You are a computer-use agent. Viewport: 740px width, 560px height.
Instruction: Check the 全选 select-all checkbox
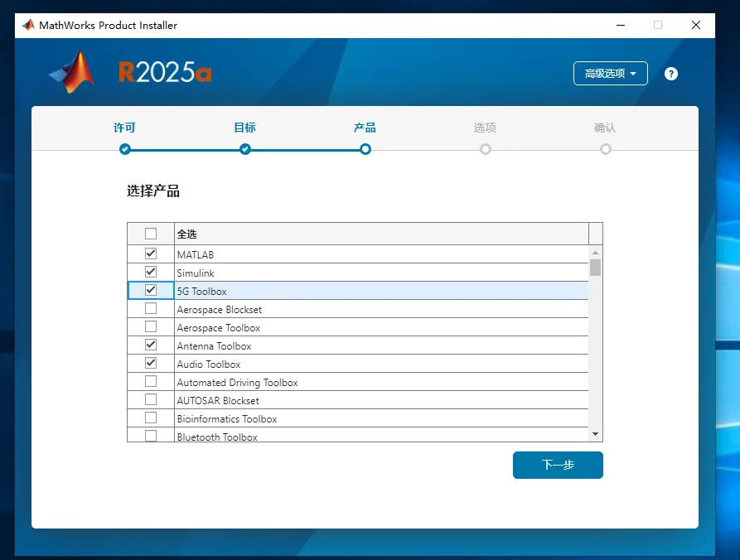[151, 234]
